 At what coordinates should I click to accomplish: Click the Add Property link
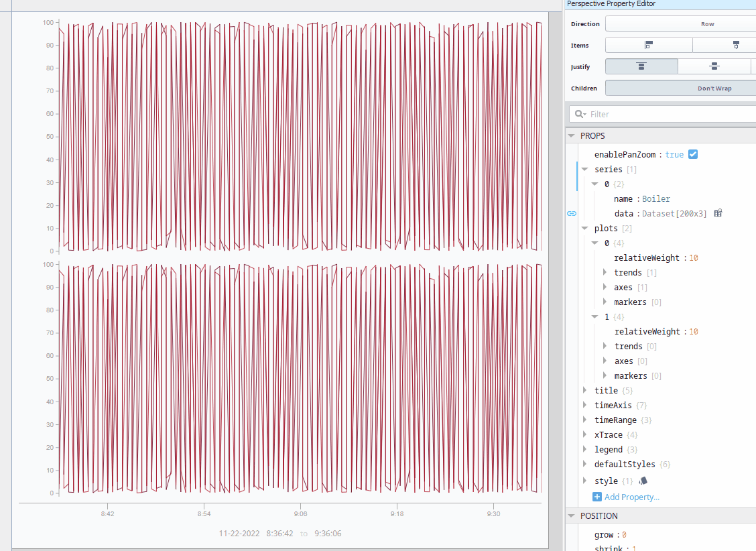(x=631, y=497)
